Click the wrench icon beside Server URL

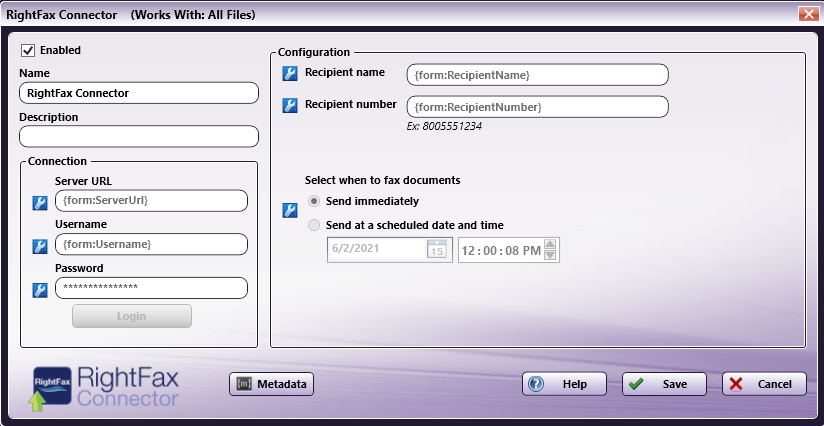tap(40, 203)
